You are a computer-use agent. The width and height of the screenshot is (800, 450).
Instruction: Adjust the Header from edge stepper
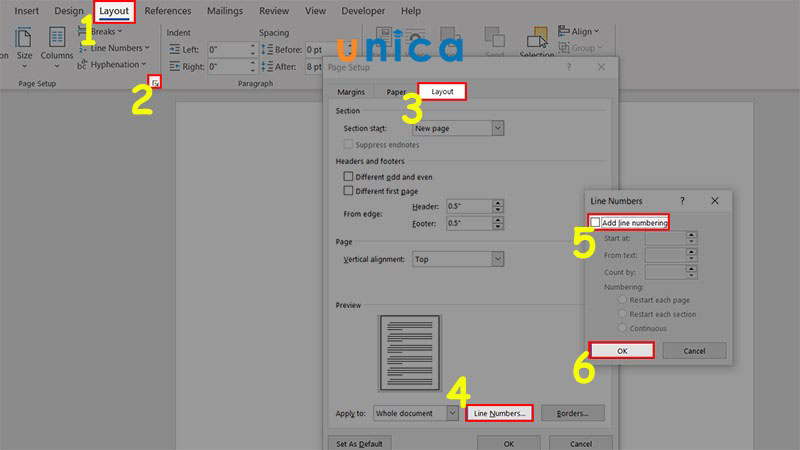click(x=498, y=206)
